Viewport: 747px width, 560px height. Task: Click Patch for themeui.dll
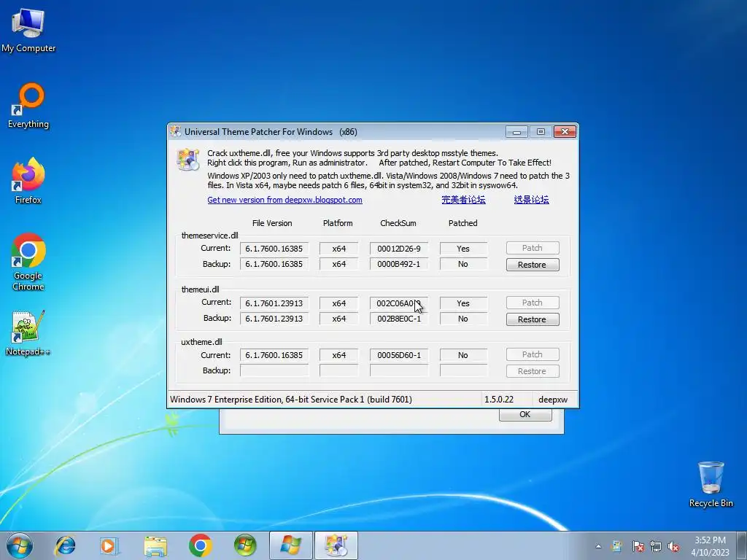[532, 303]
